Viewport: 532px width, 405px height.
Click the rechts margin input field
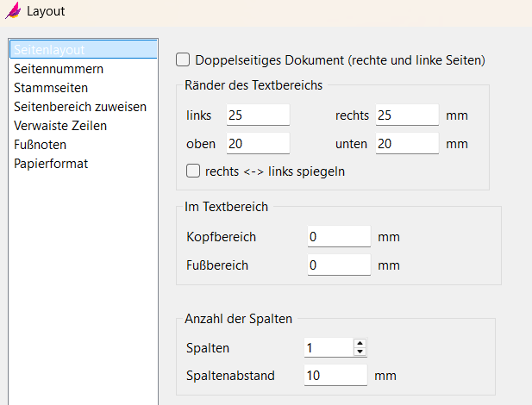407,115
